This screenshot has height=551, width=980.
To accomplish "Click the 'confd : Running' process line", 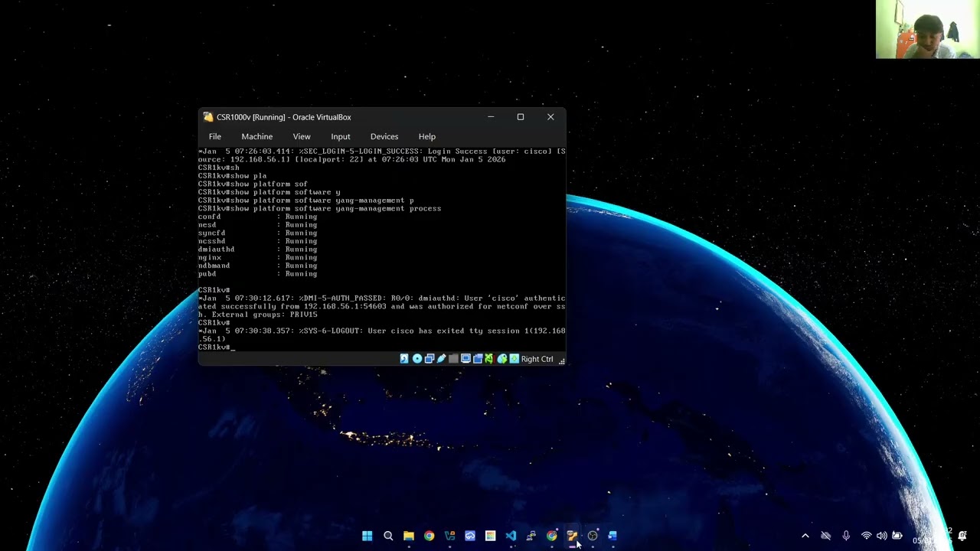I will (257, 217).
